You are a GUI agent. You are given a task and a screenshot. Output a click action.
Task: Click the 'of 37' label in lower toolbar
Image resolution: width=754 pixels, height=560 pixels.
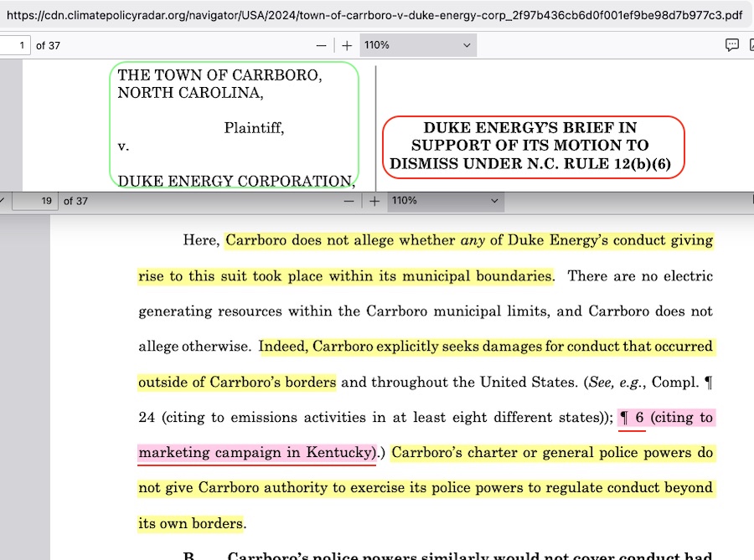[75, 201]
